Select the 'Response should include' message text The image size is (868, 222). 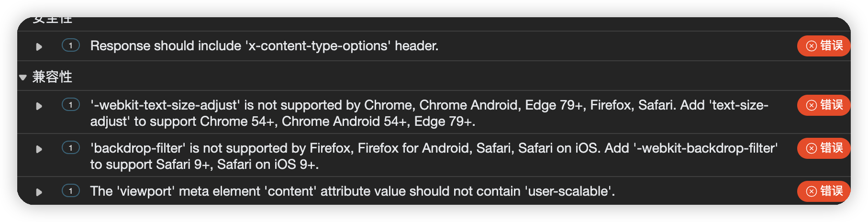pos(264,46)
